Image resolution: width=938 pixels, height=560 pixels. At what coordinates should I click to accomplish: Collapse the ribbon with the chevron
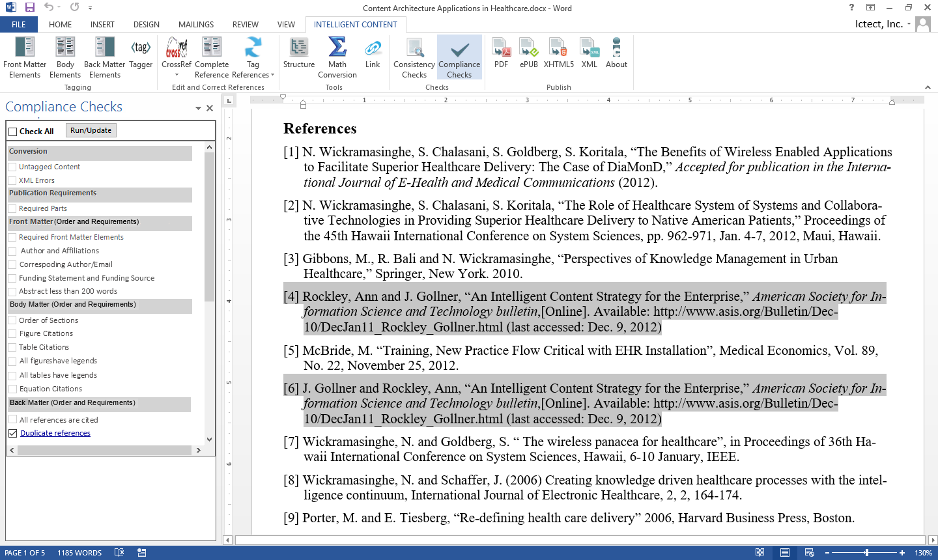point(928,87)
